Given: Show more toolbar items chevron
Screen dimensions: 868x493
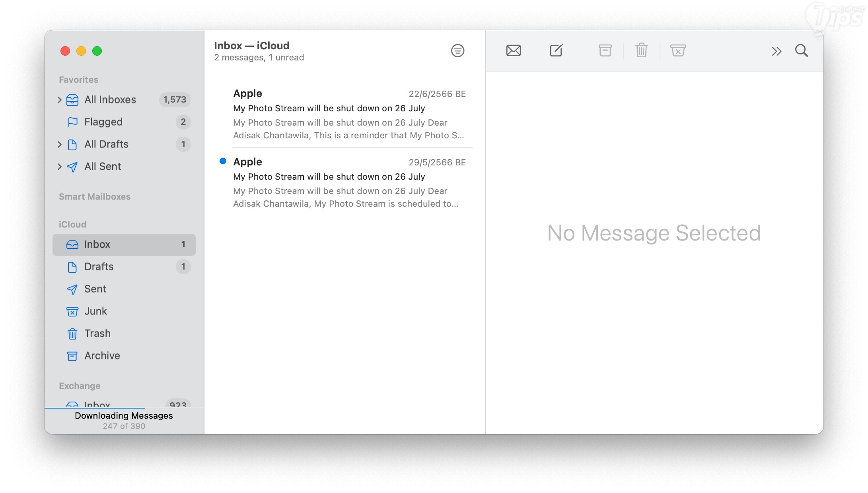Looking at the screenshot, I should (776, 51).
